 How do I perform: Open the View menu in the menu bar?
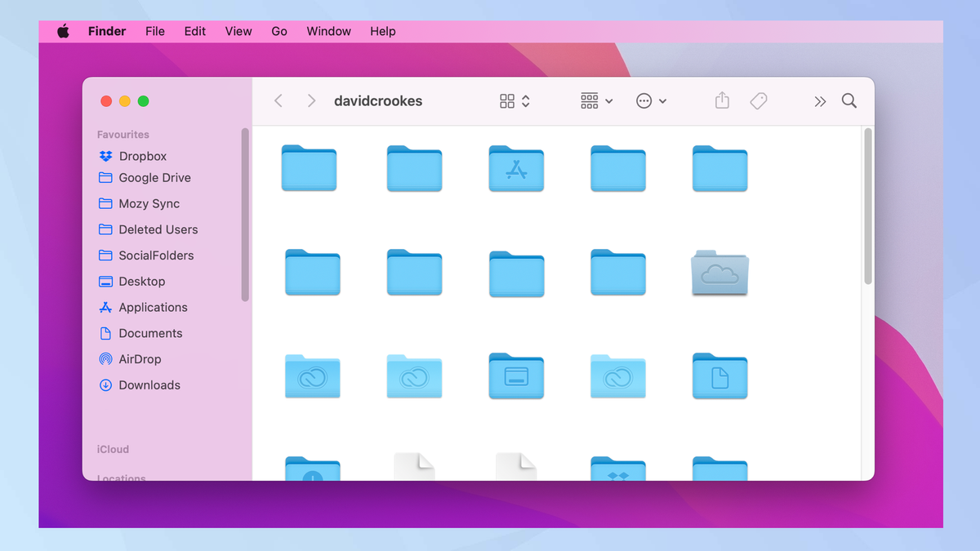point(238,31)
